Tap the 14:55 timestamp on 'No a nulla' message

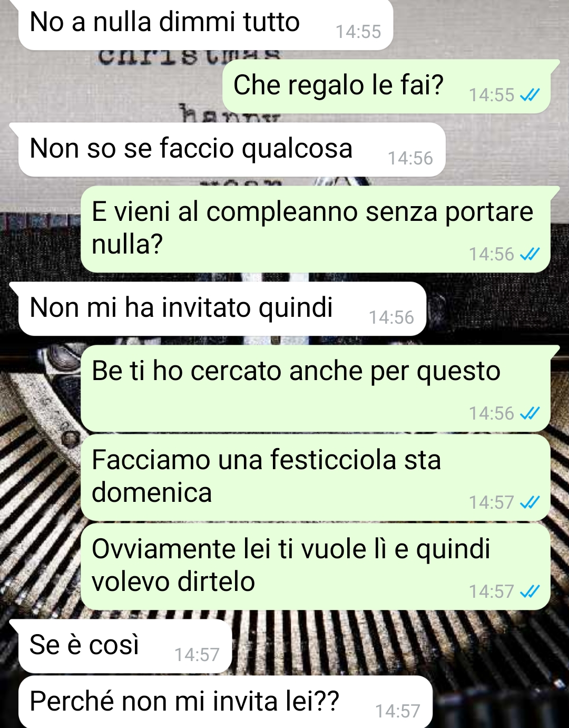pyautogui.click(x=358, y=32)
